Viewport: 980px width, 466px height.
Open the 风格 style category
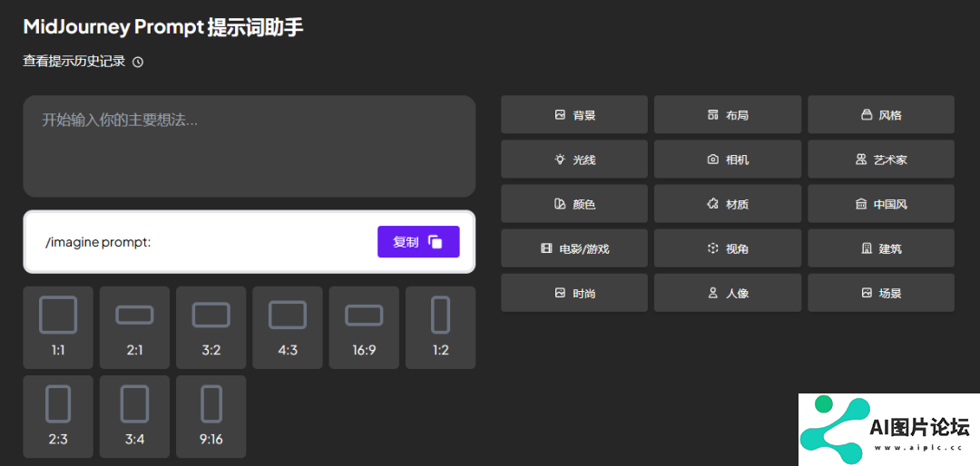coord(881,115)
